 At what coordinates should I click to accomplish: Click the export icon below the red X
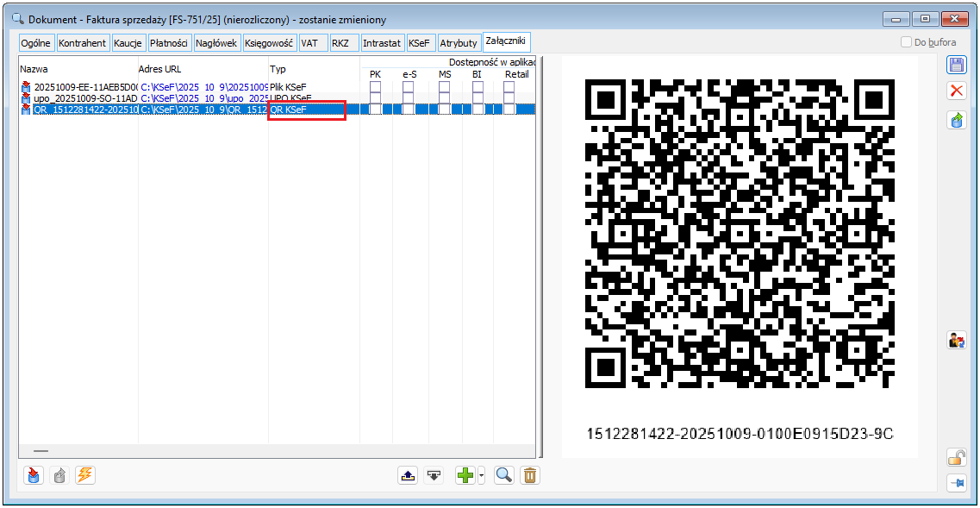pos(956,121)
